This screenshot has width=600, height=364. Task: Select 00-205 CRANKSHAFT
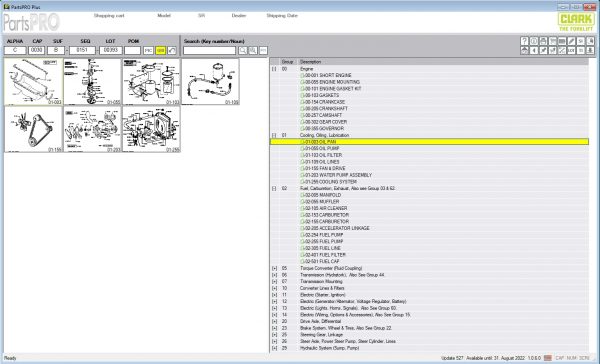[326, 108]
